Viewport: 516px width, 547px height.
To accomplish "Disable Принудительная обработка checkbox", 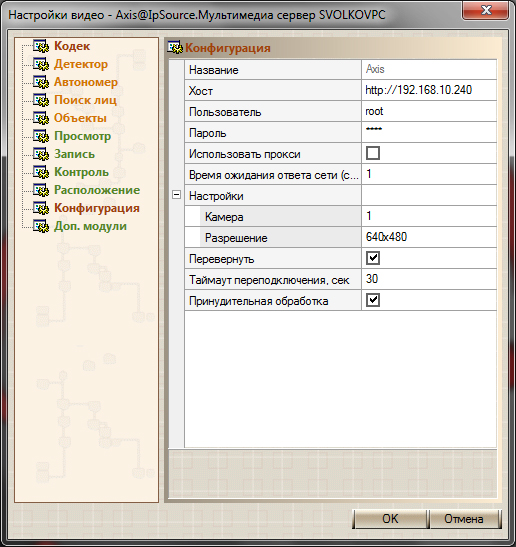I will click(373, 300).
